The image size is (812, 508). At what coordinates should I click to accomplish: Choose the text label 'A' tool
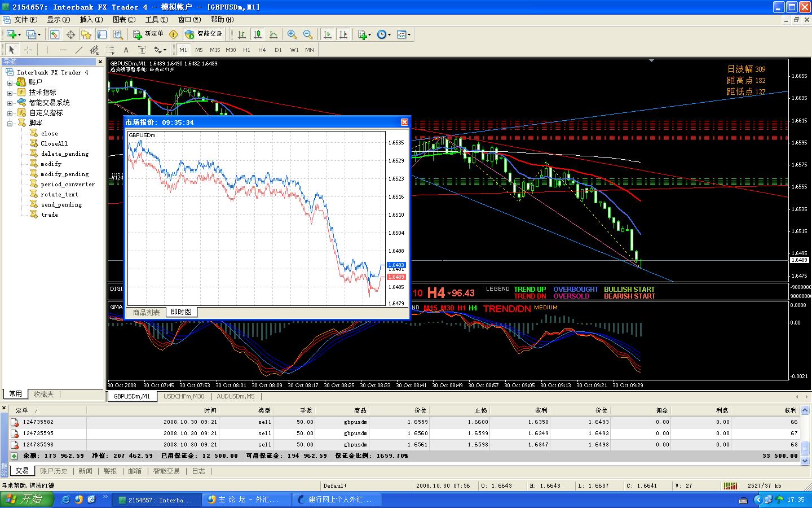(x=126, y=50)
